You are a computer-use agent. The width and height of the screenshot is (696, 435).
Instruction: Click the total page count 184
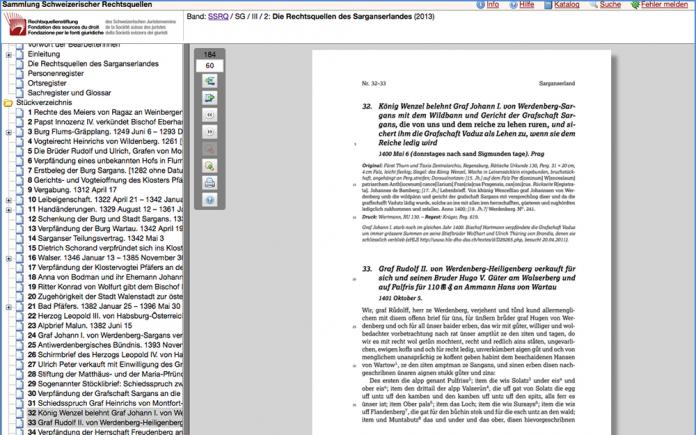tap(210, 54)
